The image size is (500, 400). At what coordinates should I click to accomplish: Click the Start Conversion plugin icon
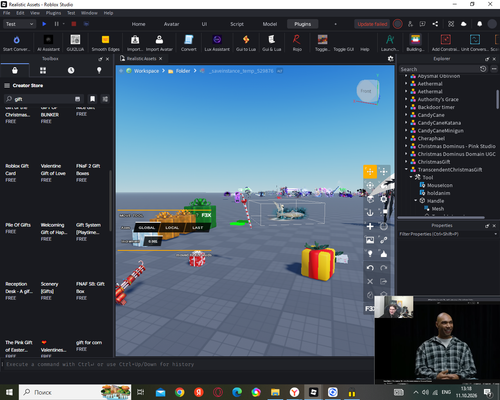click(16, 40)
